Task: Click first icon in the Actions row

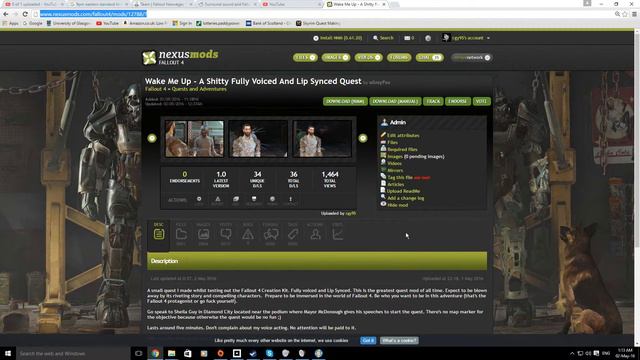Action: [x=199, y=200]
